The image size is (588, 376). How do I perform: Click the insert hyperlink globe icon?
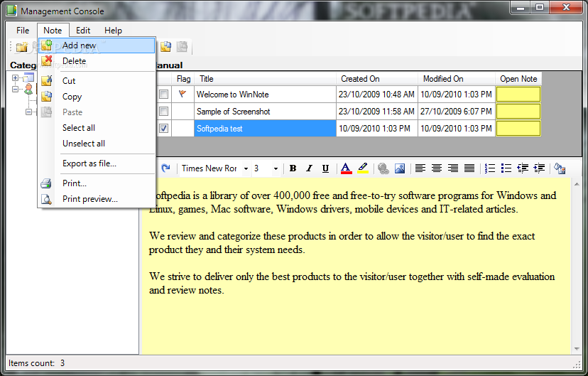[383, 168]
